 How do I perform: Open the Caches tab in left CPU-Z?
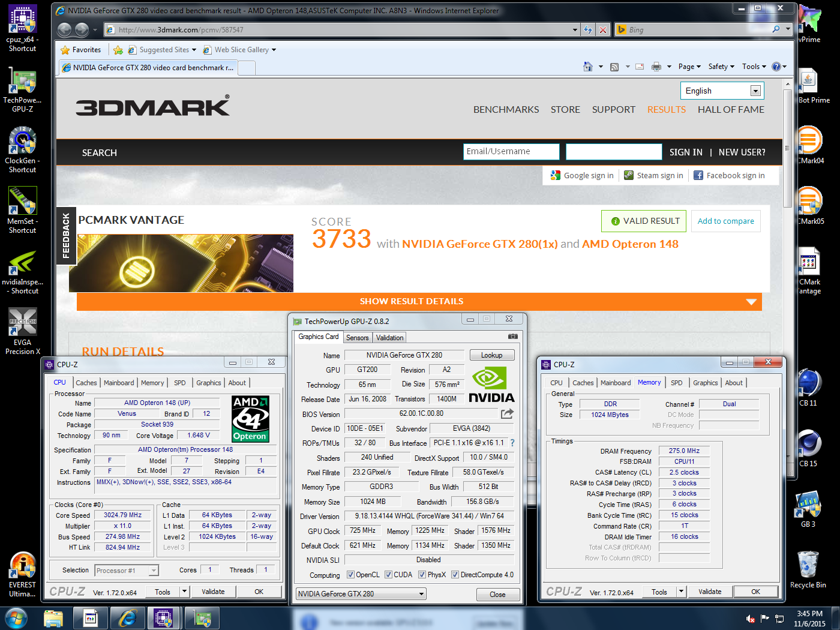pyautogui.click(x=86, y=382)
